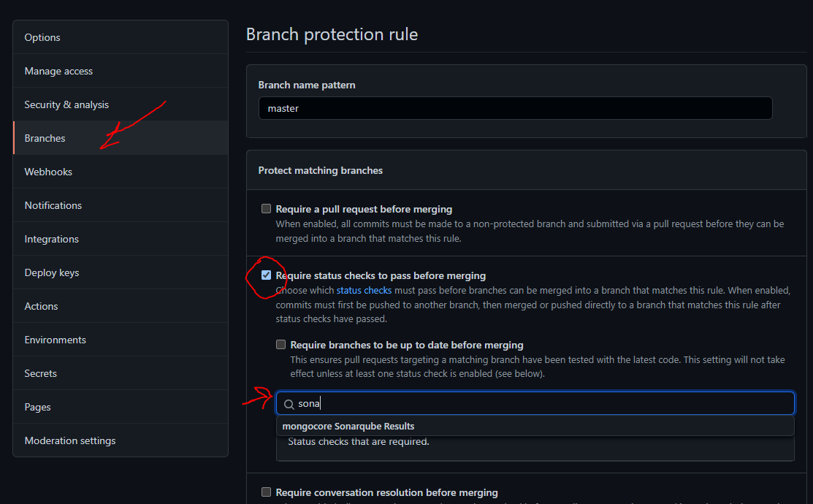
Task: Enable Require branches to be up to date
Action: (281, 345)
